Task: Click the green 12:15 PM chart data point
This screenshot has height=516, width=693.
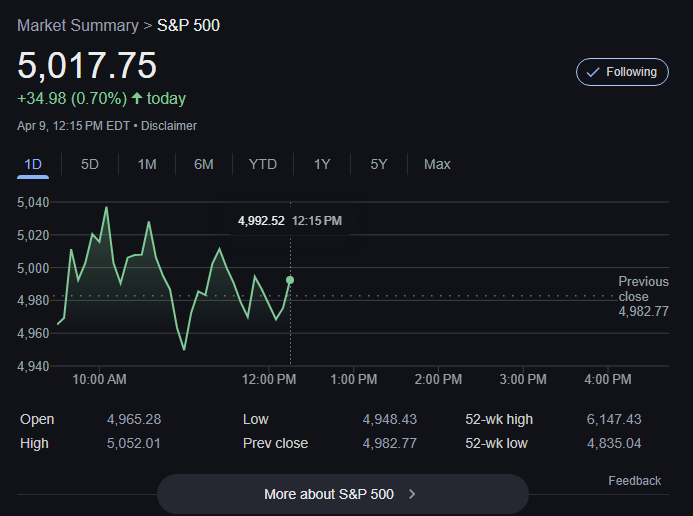Action: point(290,280)
